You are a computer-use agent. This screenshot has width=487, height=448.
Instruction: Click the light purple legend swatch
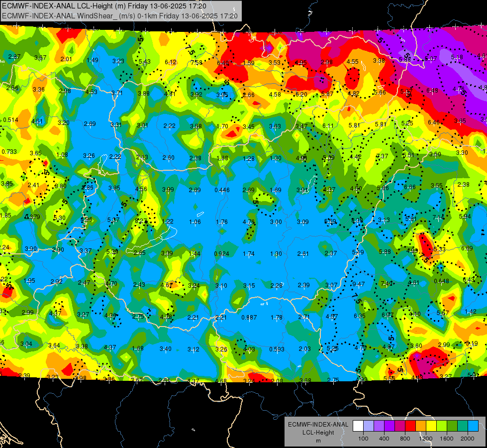379,426
